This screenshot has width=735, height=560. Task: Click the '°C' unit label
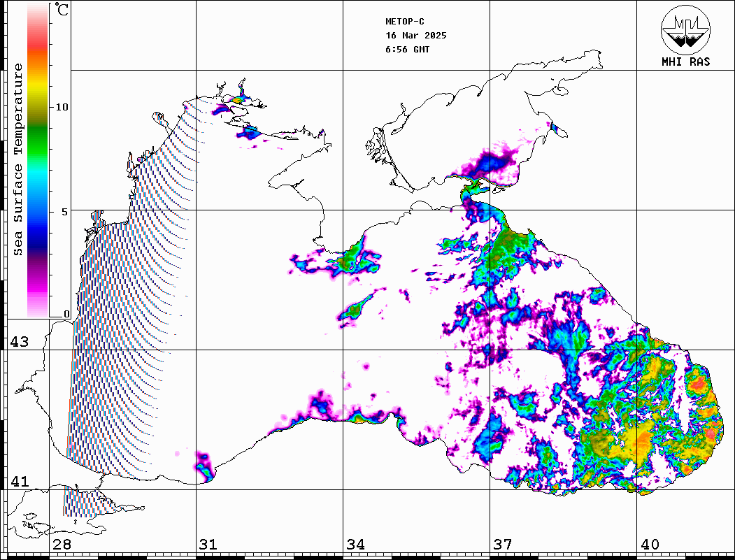[x=62, y=9]
